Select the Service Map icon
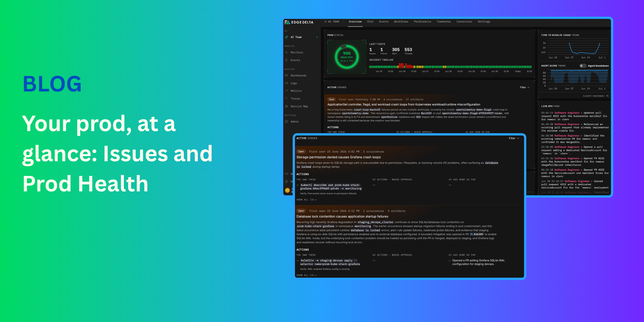The height and width of the screenshot is (322, 644). coord(286,106)
